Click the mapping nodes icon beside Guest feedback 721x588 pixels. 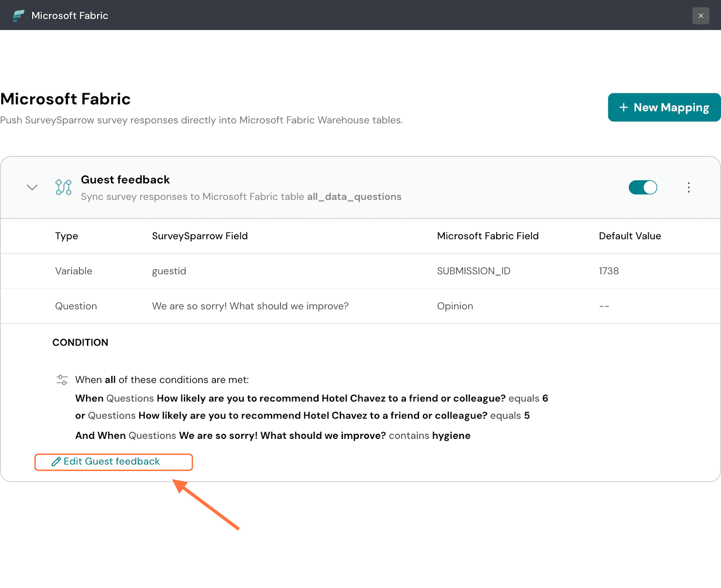coord(63,187)
